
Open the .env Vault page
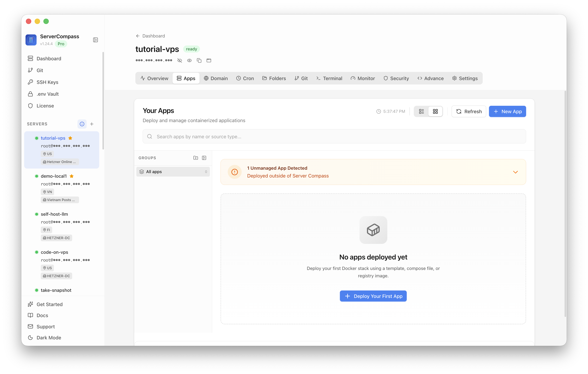point(62,94)
